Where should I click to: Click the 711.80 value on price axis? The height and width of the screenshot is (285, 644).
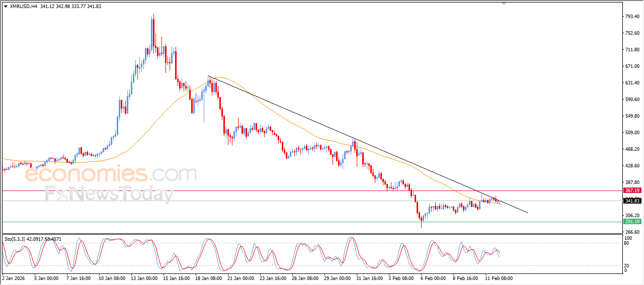click(632, 50)
